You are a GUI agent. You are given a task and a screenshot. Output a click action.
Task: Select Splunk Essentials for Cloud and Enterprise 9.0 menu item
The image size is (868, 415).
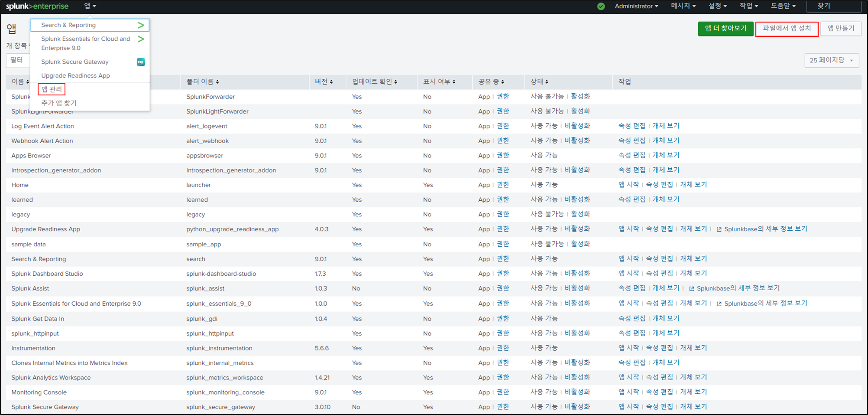pos(90,43)
